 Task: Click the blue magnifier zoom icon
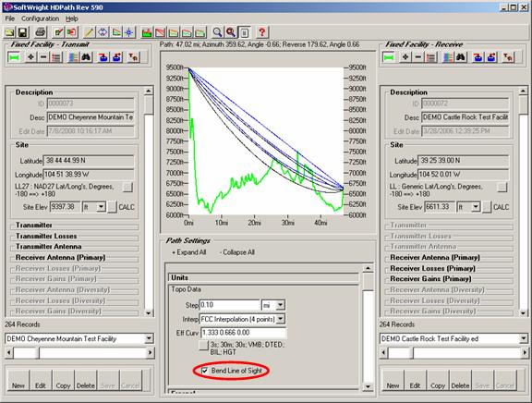tap(217, 32)
